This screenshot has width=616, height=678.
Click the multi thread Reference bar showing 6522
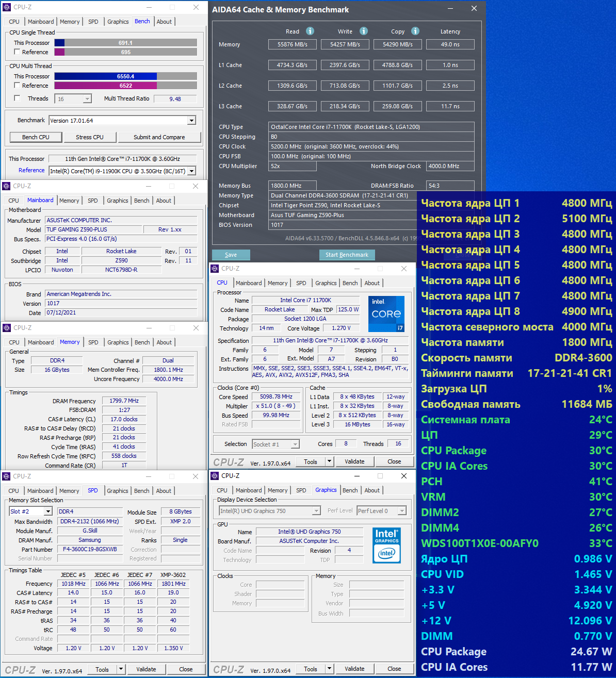click(x=125, y=86)
